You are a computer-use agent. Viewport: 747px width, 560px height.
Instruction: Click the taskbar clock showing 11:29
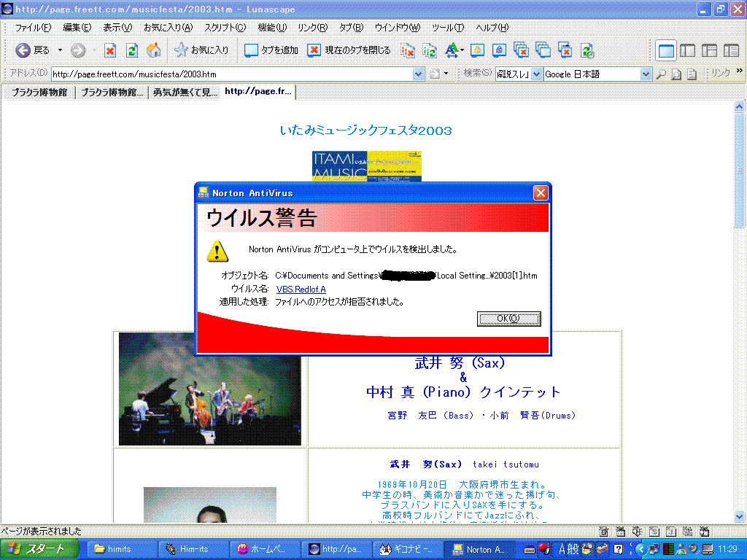pos(727,550)
